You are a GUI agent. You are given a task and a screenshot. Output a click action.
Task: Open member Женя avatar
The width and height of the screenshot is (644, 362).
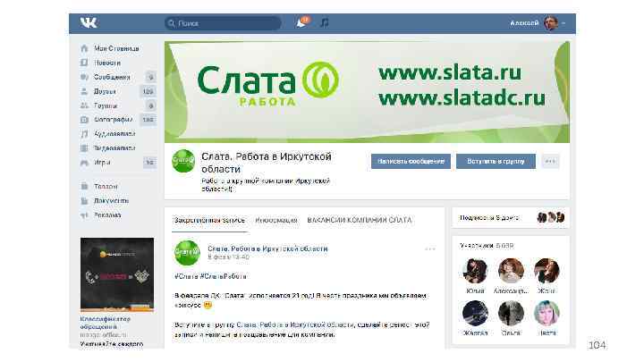coord(547,271)
